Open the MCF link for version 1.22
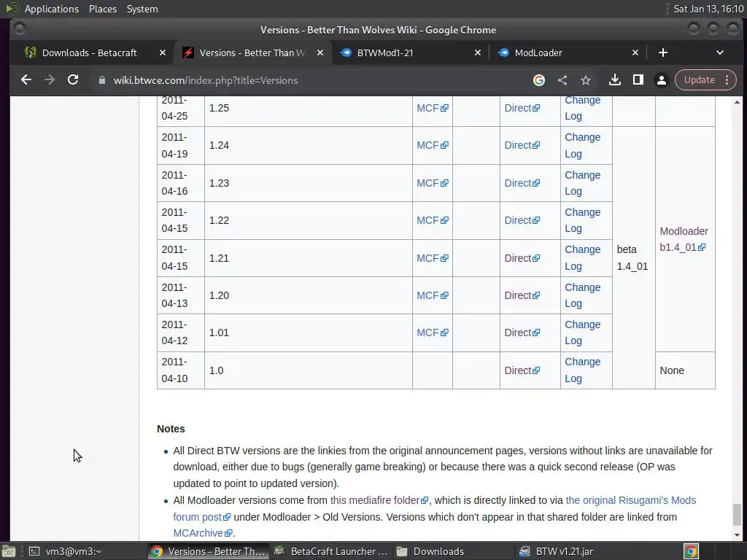This screenshot has width=747, height=560. [x=432, y=220]
